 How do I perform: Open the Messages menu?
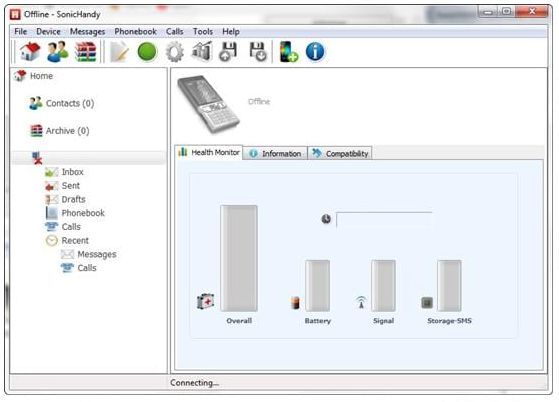coord(87,32)
